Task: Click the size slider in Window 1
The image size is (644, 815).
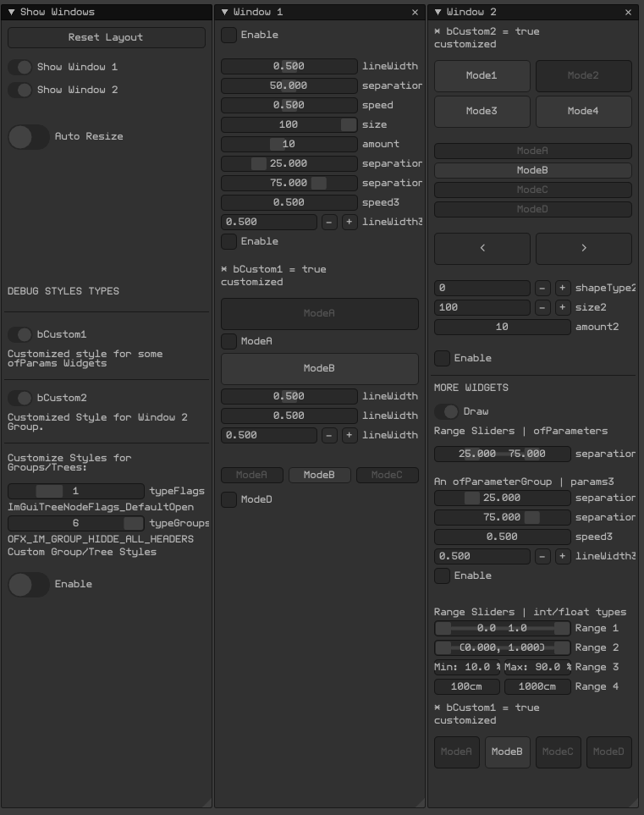Action: tap(289, 124)
